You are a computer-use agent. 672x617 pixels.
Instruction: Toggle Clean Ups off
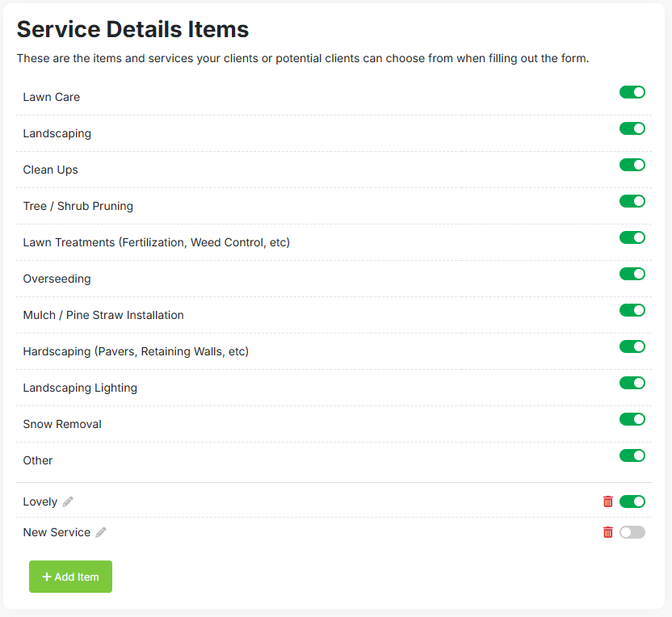click(632, 165)
